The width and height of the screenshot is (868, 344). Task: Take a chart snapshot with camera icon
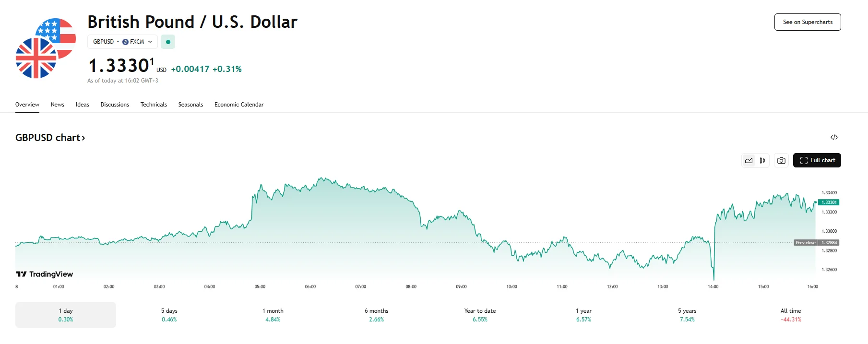click(781, 161)
